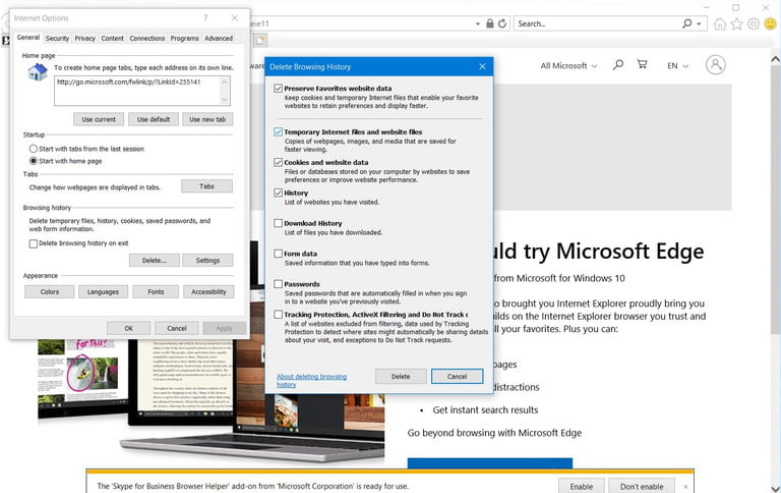
Task: Click Delete... in Browsing history section
Action: tap(154, 260)
